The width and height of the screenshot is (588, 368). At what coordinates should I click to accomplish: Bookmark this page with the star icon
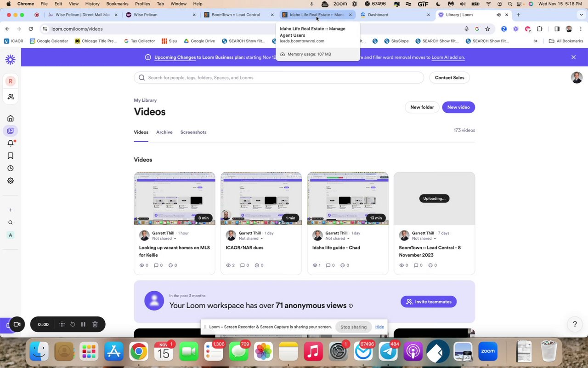487,29
